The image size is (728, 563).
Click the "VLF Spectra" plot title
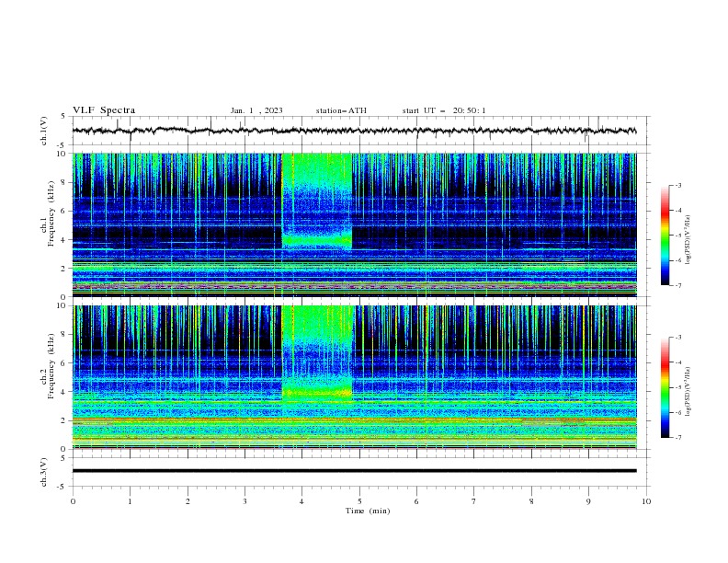click(x=104, y=110)
